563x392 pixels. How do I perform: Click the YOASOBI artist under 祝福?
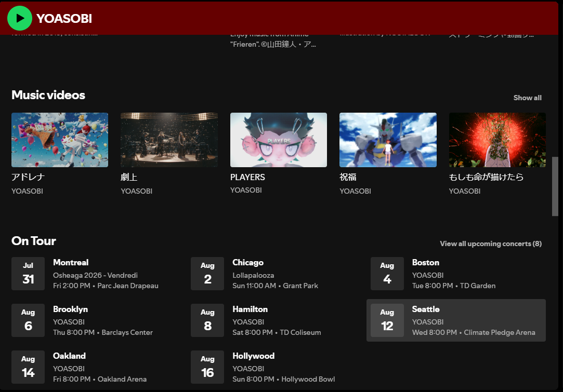(356, 191)
